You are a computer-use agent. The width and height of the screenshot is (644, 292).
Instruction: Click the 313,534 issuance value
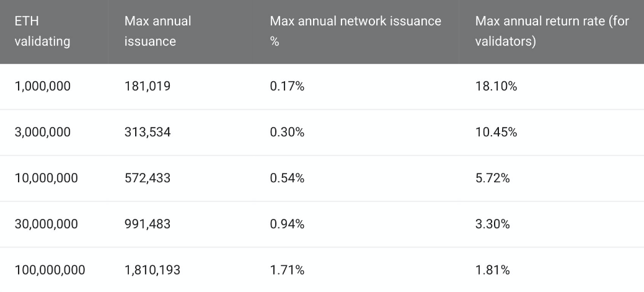point(148,132)
